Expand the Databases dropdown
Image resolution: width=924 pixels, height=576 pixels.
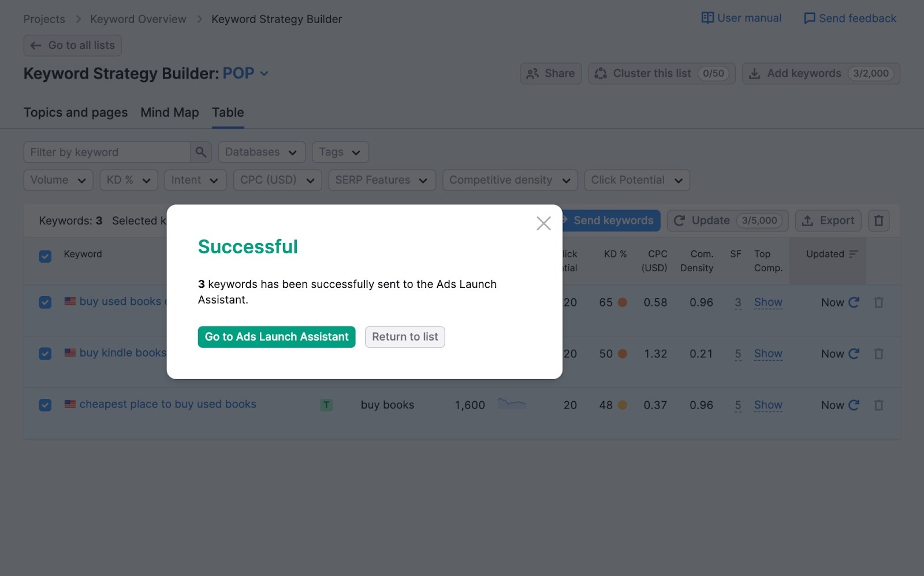[x=262, y=152]
